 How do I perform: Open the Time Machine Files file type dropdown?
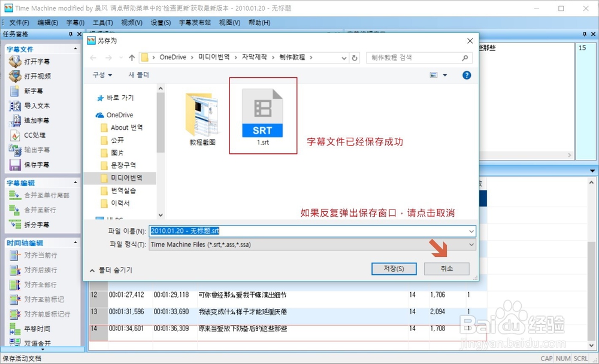[471, 244]
